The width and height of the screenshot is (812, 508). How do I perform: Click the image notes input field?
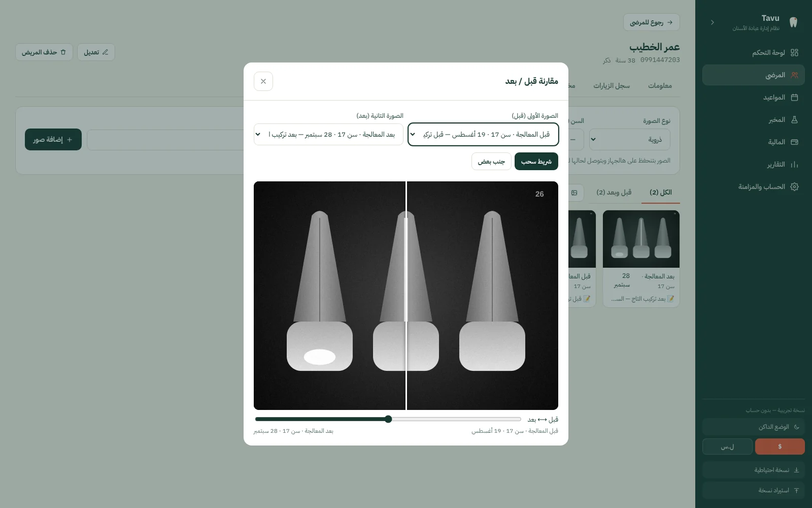(166, 140)
